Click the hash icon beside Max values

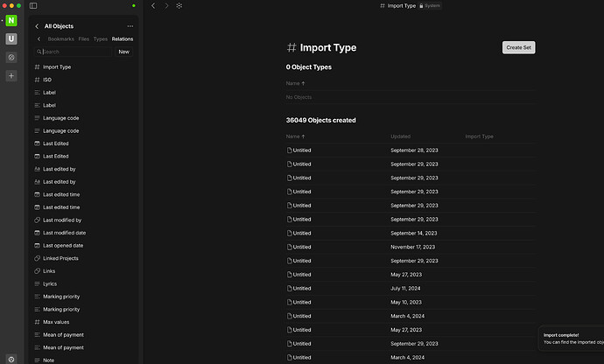click(x=38, y=322)
